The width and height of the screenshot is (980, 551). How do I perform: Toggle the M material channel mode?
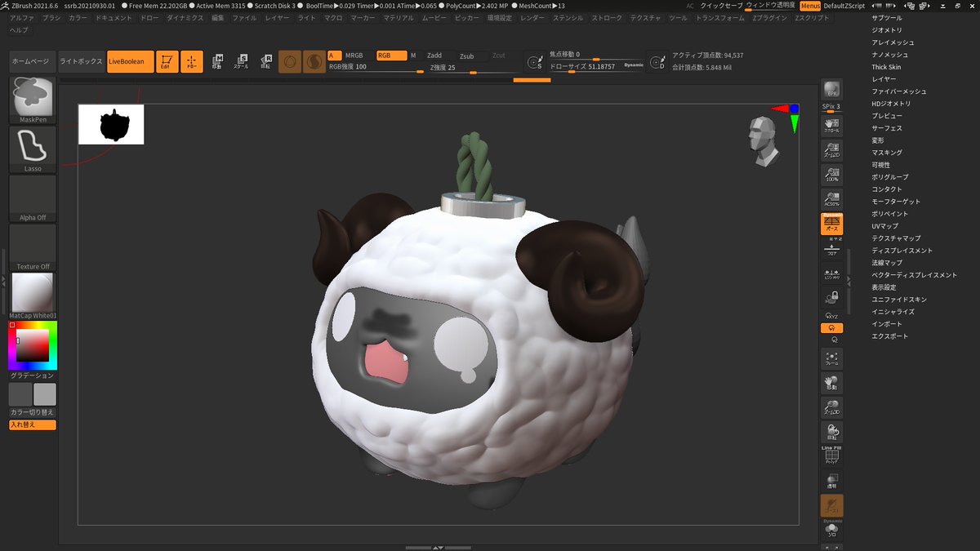coord(413,56)
